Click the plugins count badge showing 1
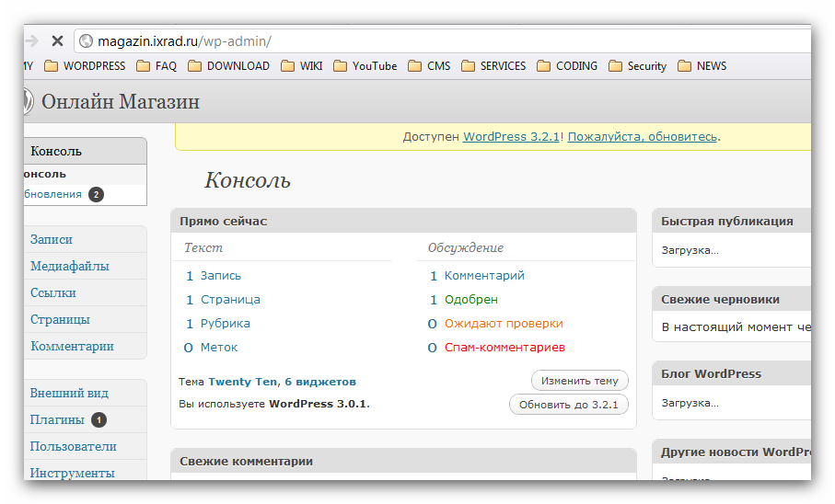The image size is (835, 504). 99,420
